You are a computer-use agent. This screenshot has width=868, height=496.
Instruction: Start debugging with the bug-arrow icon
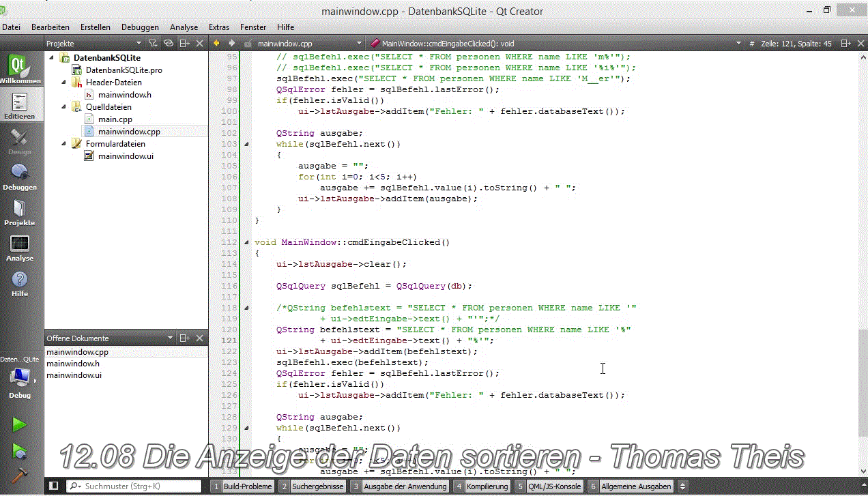pyautogui.click(x=19, y=451)
